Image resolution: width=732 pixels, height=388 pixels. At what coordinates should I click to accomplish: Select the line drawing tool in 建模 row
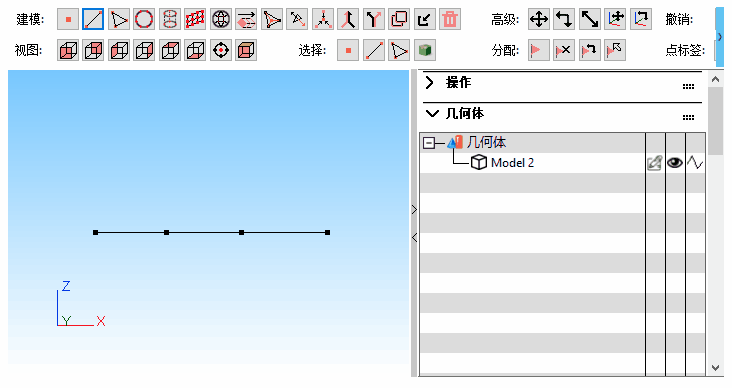[93, 19]
